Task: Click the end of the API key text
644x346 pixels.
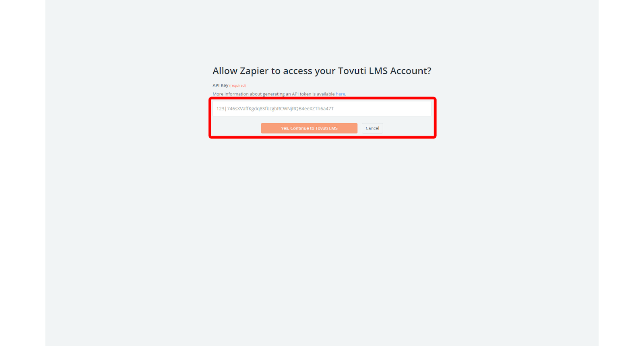Action: pyautogui.click(x=334, y=109)
